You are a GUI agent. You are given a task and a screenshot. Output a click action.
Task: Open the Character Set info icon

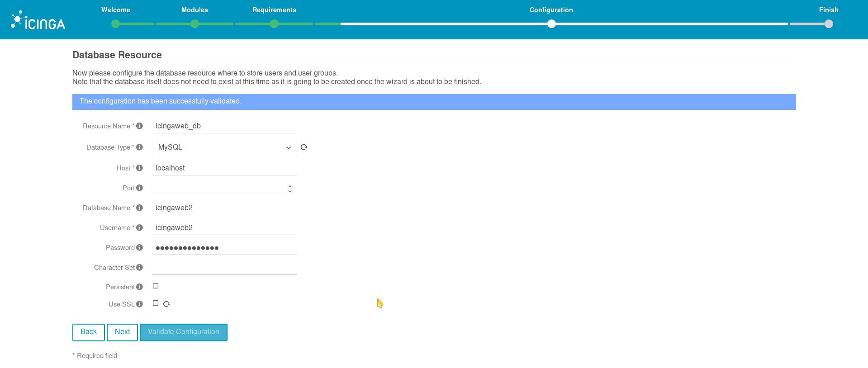139,267
